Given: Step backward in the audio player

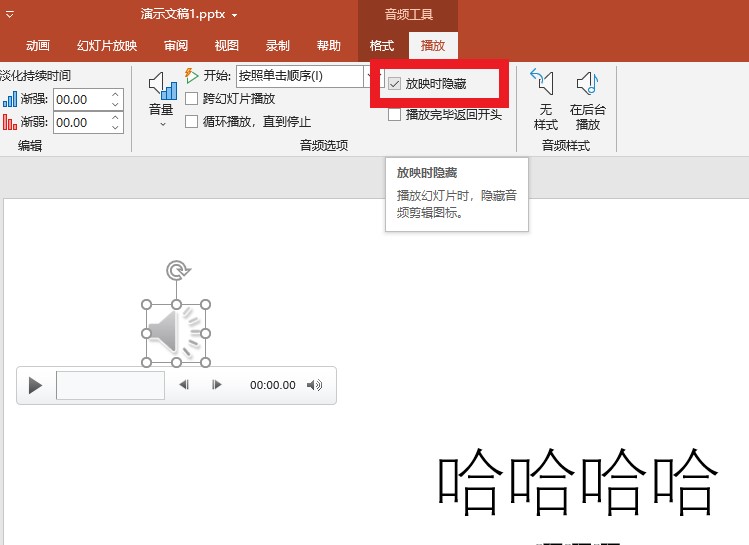Looking at the screenshot, I should click(184, 385).
